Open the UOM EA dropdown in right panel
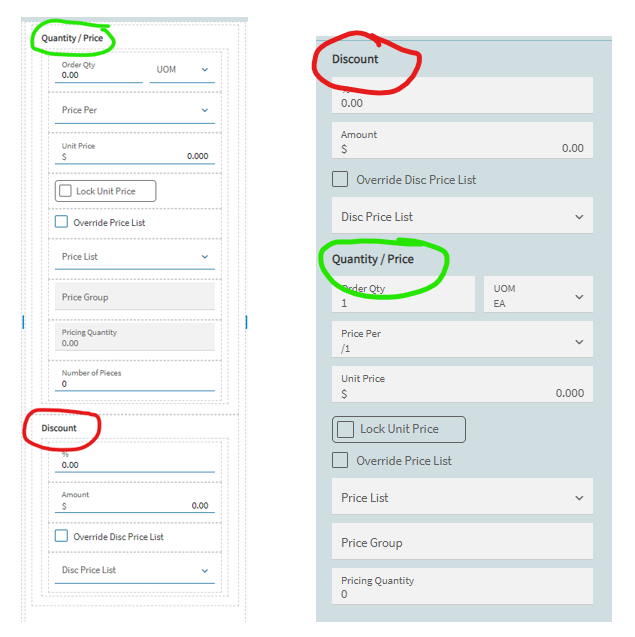Image resolution: width=635 pixels, height=637 pixels. 538,295
